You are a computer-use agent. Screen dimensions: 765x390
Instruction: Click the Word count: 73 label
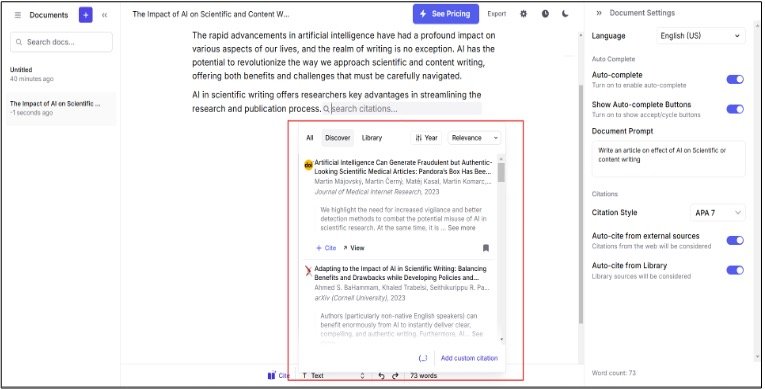[614, 373]
